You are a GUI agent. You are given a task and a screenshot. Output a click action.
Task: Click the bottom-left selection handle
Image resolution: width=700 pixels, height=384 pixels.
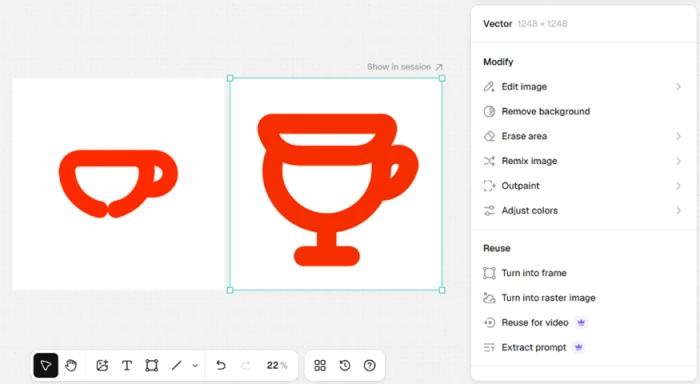(230, 290)
